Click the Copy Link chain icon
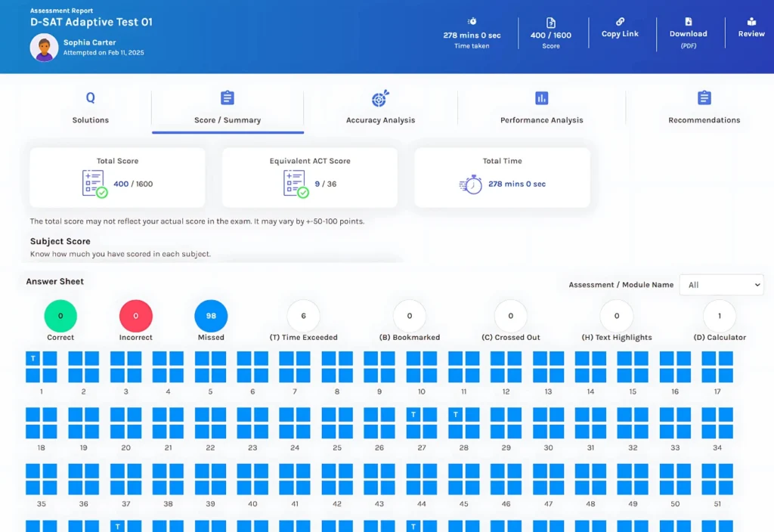774x532 pixels. click(620, 22)
